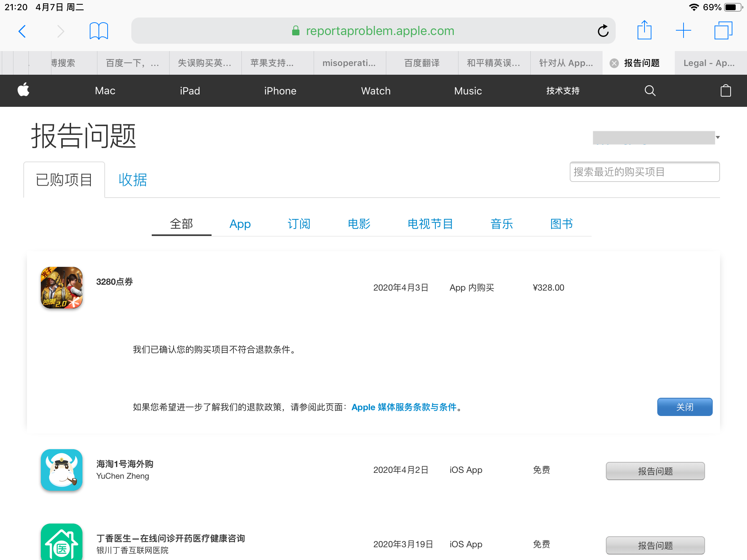Open the bookmarks book icon
Viewport: 747px width, 560px height.
coord(98,31)
